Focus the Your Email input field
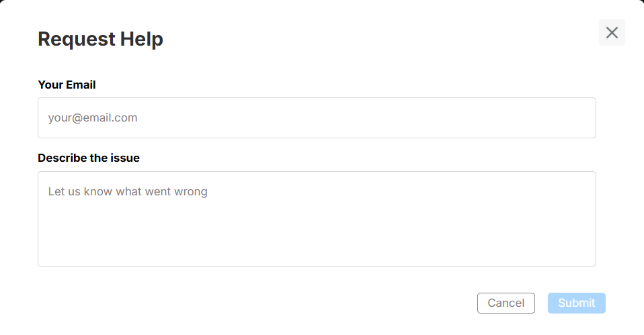Screen dimensions: 644x335 317,118
